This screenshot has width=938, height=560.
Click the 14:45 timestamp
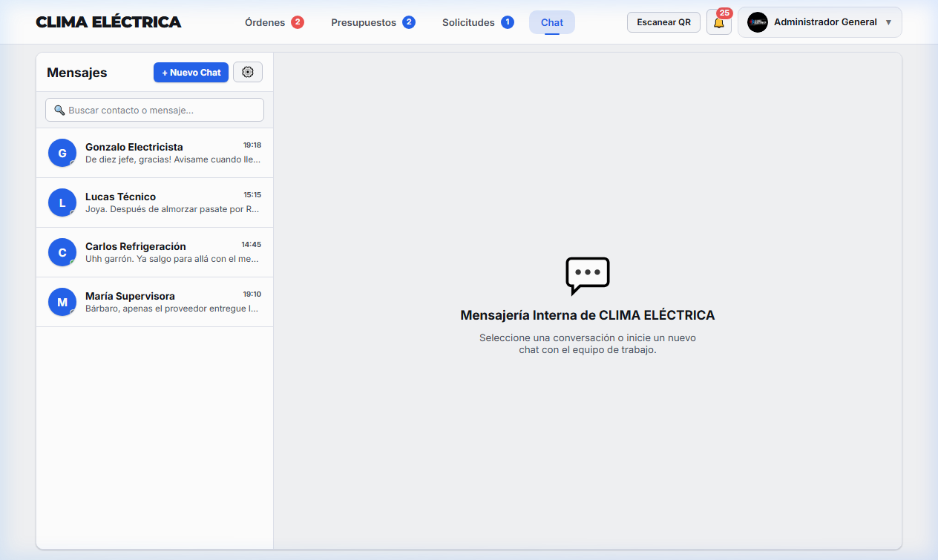[x=252, y=245]
